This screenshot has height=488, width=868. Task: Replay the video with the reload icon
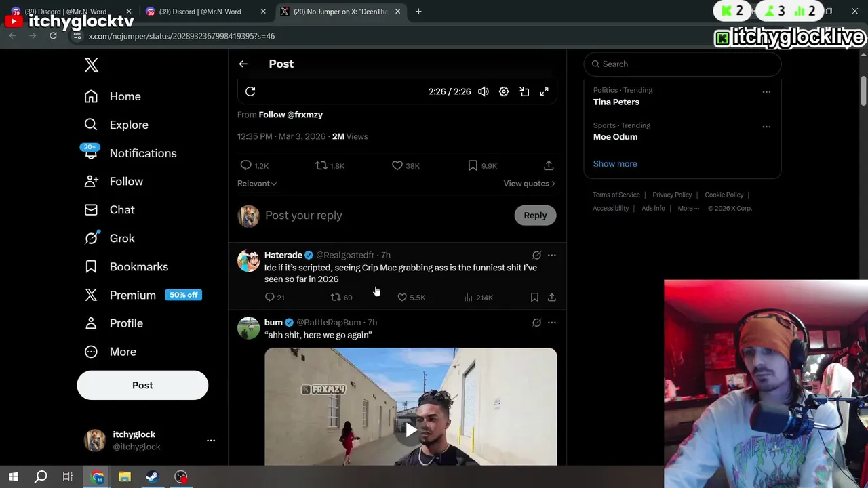click(250, 91)
